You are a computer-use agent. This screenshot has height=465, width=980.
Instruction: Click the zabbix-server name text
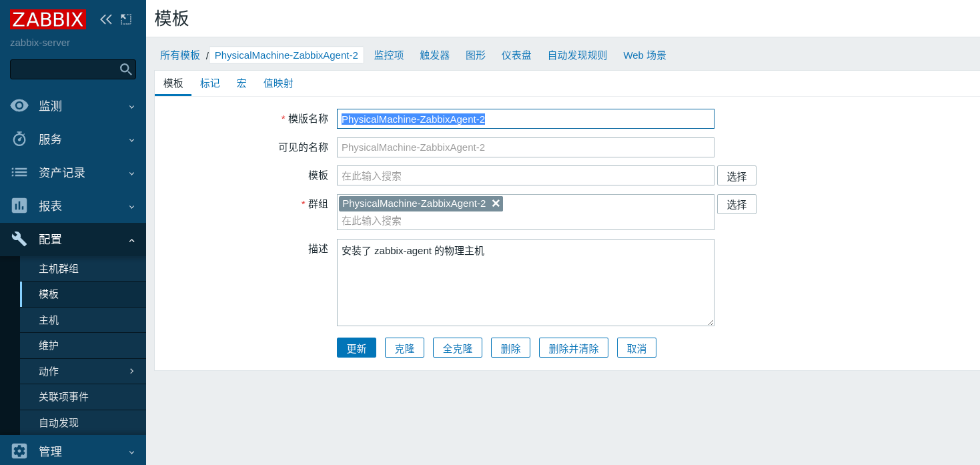40,43
